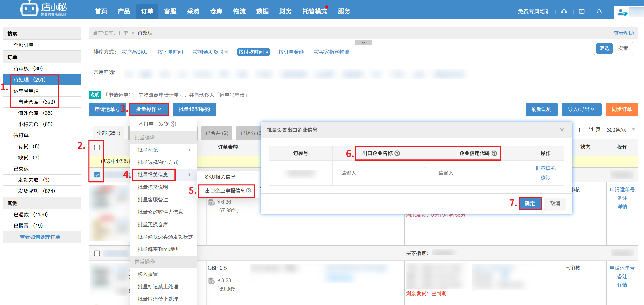Click help icon beside 企业信用代码 header
644x305 pixels.
[494, 153]
